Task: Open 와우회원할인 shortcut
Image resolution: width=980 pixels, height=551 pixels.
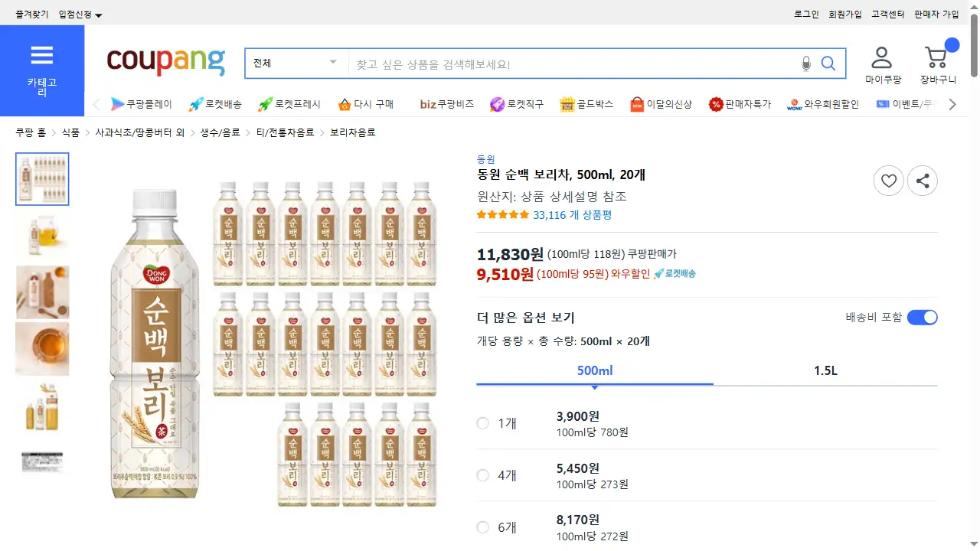Action: click(x=823, y=104)
